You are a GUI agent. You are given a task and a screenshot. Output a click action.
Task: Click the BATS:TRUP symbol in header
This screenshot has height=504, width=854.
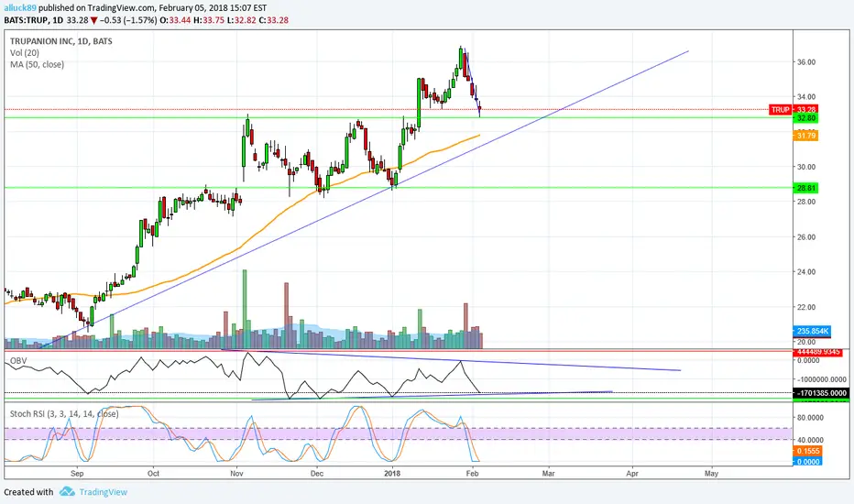coord(26,20)
